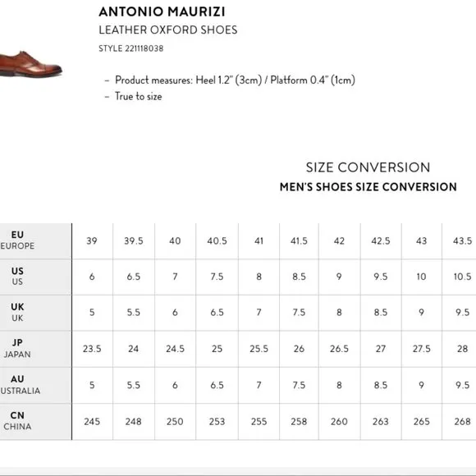This screenshot has width=476, height=476.
Task: Click the China size 245 cell
Action: 92,421
